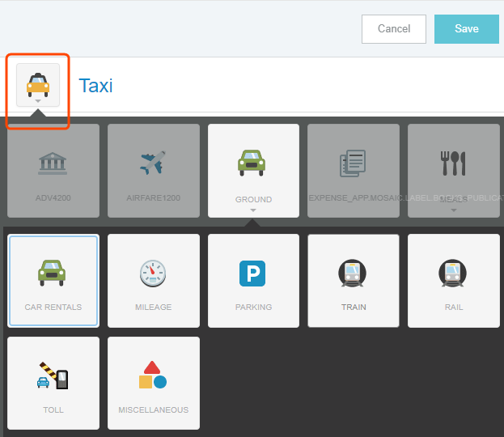Click the Parking label text
The image size is (504, 437).
(x=253, y=308)
